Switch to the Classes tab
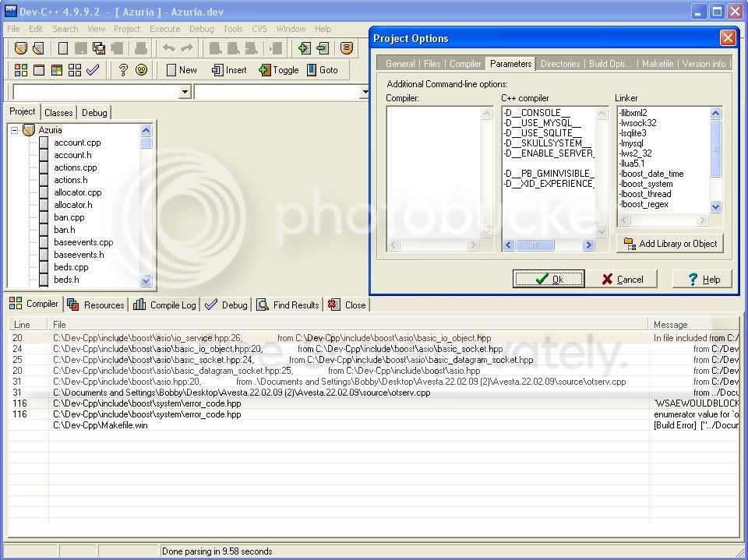The height and width of the screenshot is (560, 748). [58, 113]
